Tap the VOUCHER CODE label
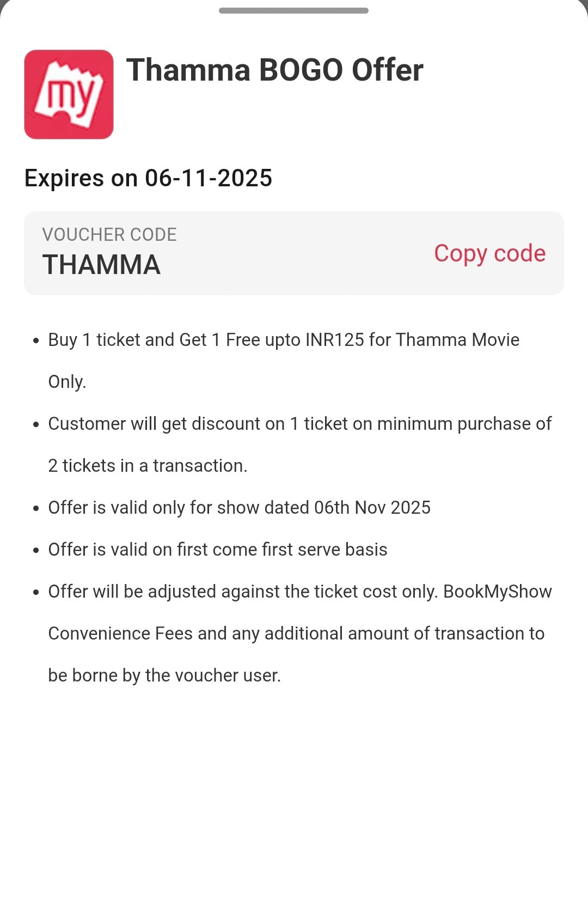The height and width of the screenshot is (924, 588). (109, 235)
